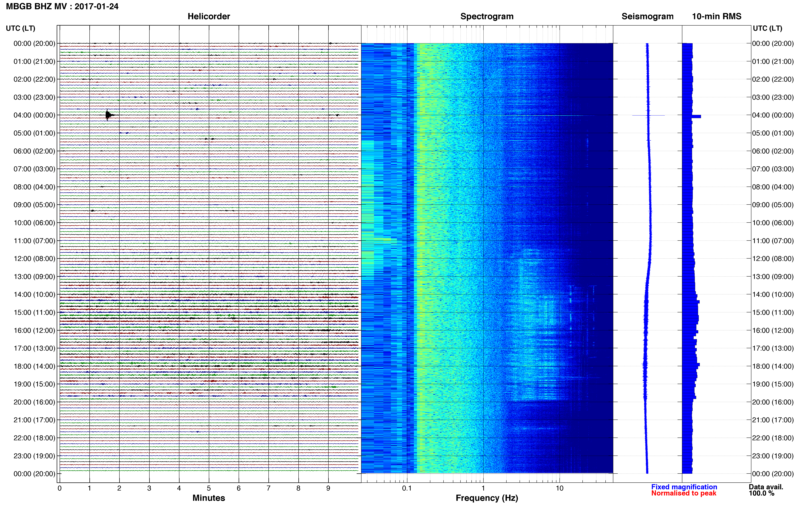Click 19:00 (15:00) label beside Helicorder
The width and height of the screenshot is (812, 508).
(34, 384)
